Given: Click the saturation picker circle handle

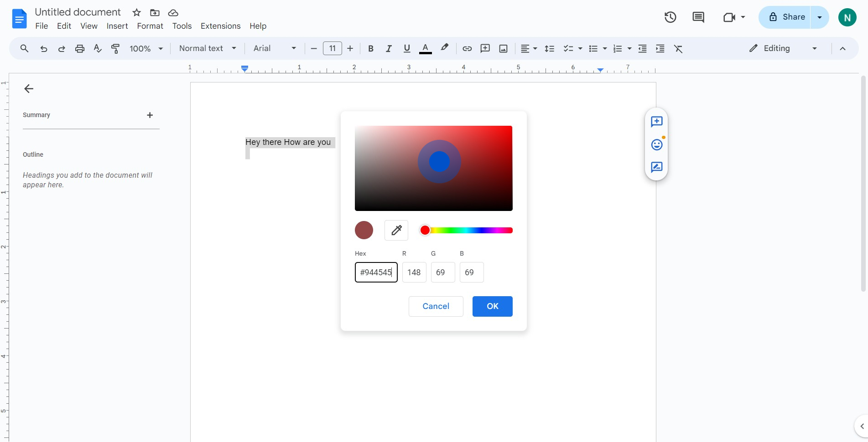Looking at the screenshot, I should [x=439, y=162].
